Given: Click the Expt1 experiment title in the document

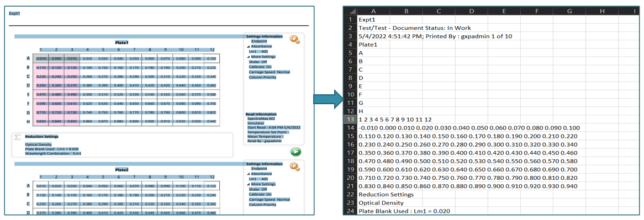Looking at the screenshot, I should (x=14, y=14).
